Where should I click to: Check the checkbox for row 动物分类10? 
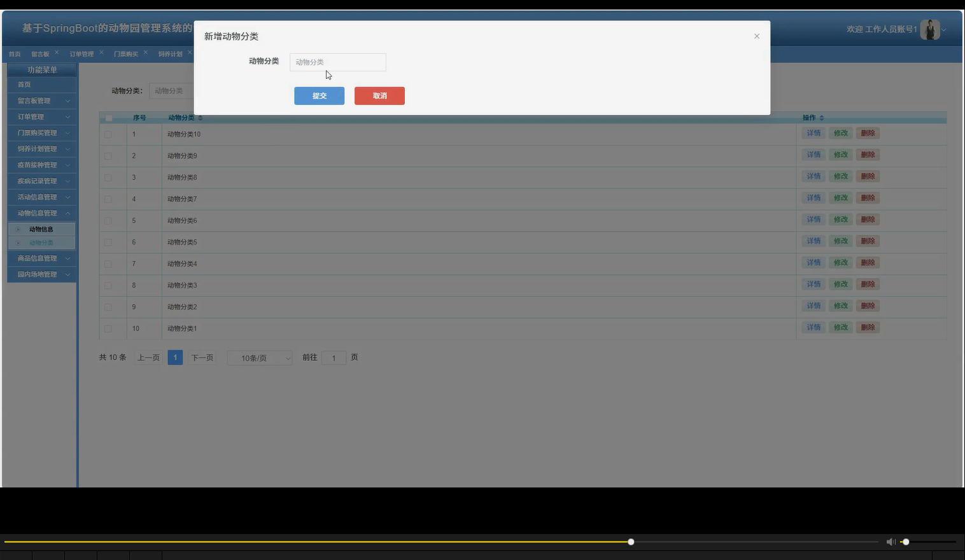(108, 134)
